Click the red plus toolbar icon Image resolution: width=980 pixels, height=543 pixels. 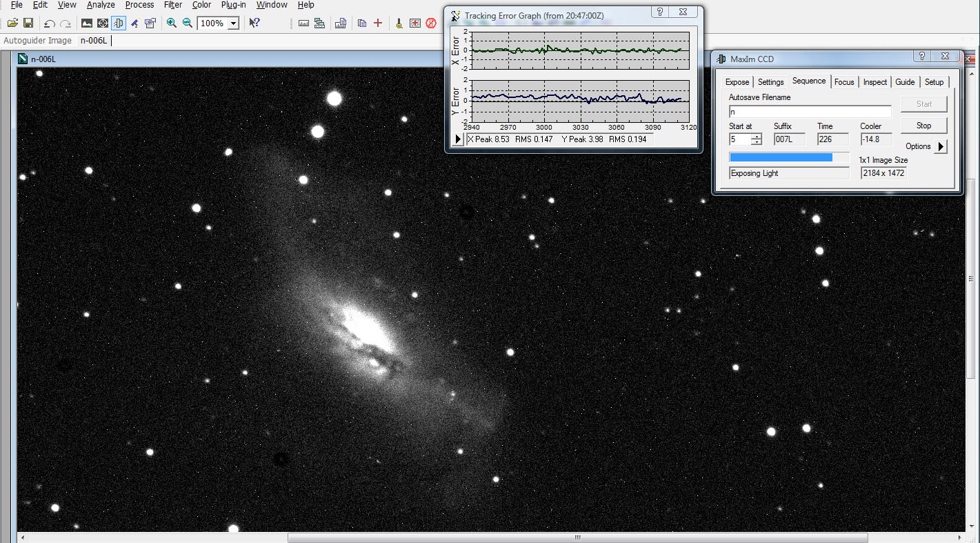[378, 23]
